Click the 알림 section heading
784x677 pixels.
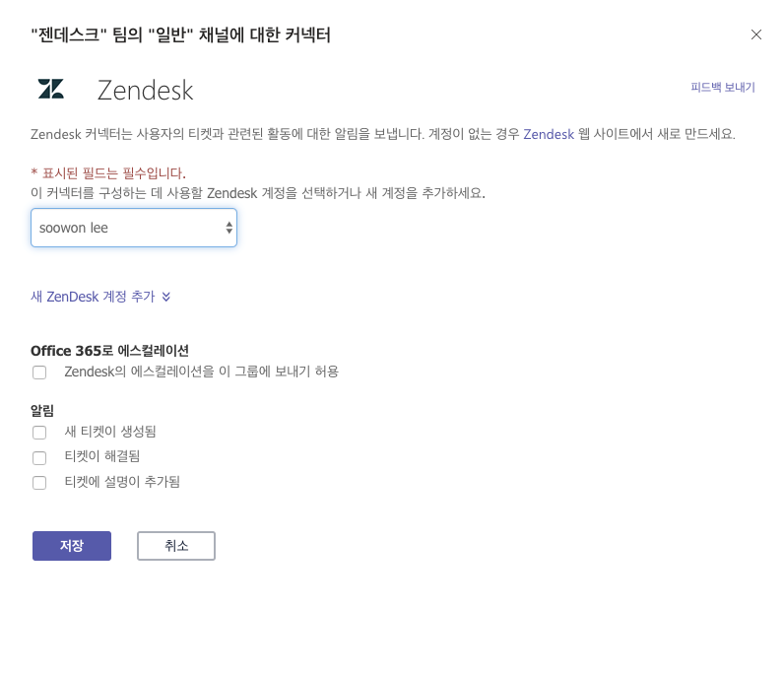tap(42, 411)
